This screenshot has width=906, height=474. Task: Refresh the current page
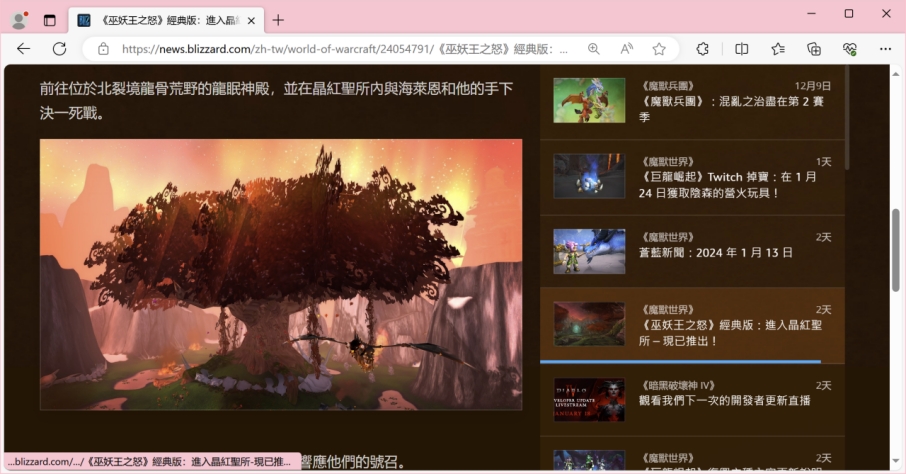click(x=60, y=49)
